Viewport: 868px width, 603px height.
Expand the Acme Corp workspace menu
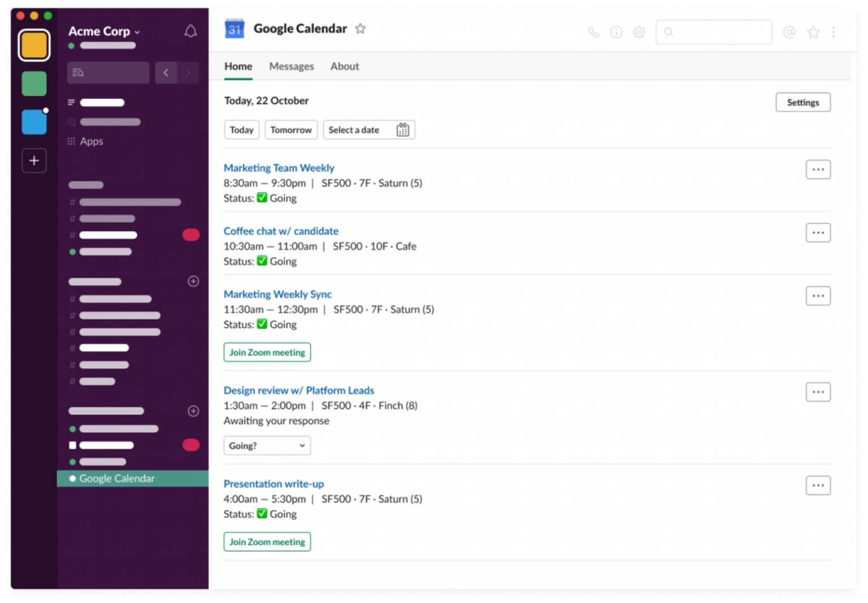pyautogui.click(x=104, y=32)
